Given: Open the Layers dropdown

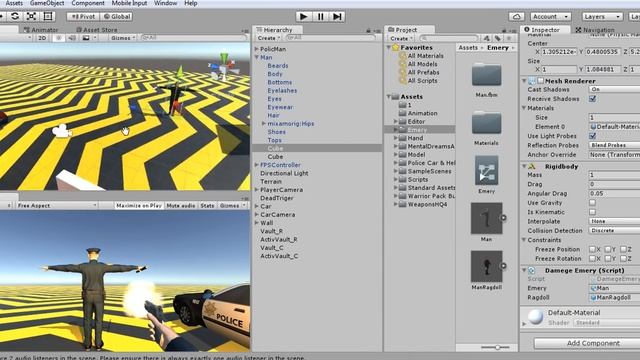Looking at the screenshot, I should pos(602,17).
